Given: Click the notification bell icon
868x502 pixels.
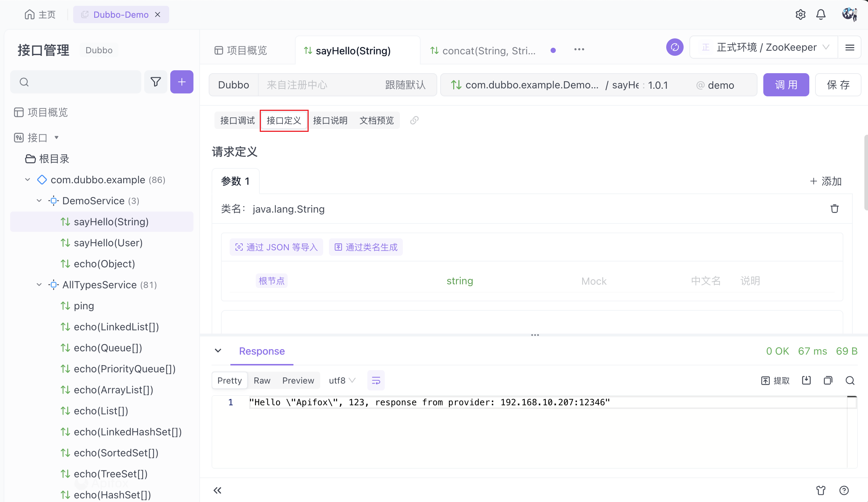Looking at the screenshot, I should pos(821,14).
